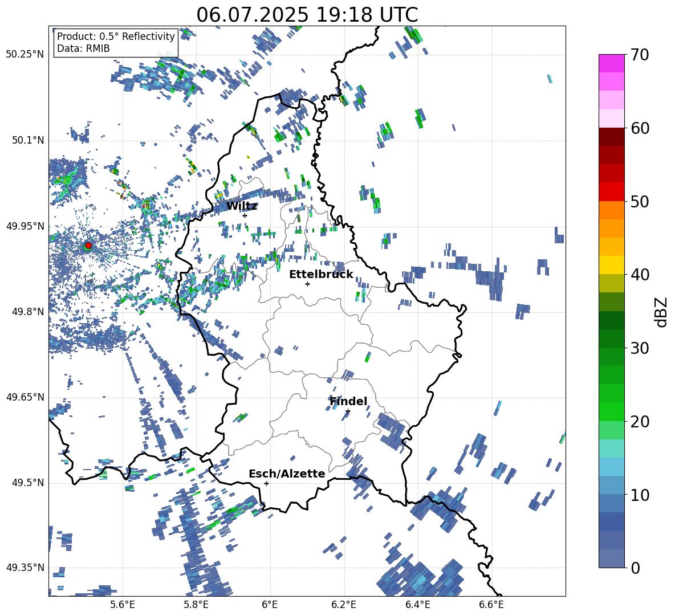Click the 70 dBZ colorbar label
This screenshot has height=616, width=675.
(640, 55)
